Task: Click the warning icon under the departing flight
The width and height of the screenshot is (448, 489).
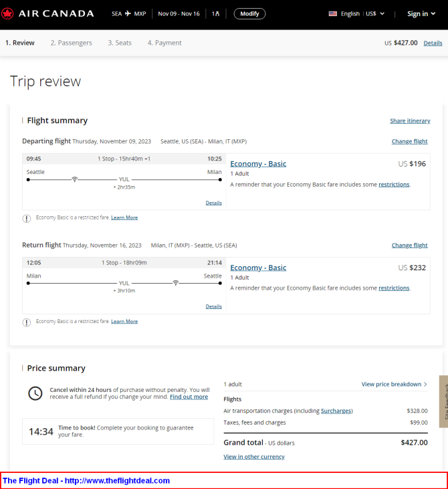Action: click(27, 218)
